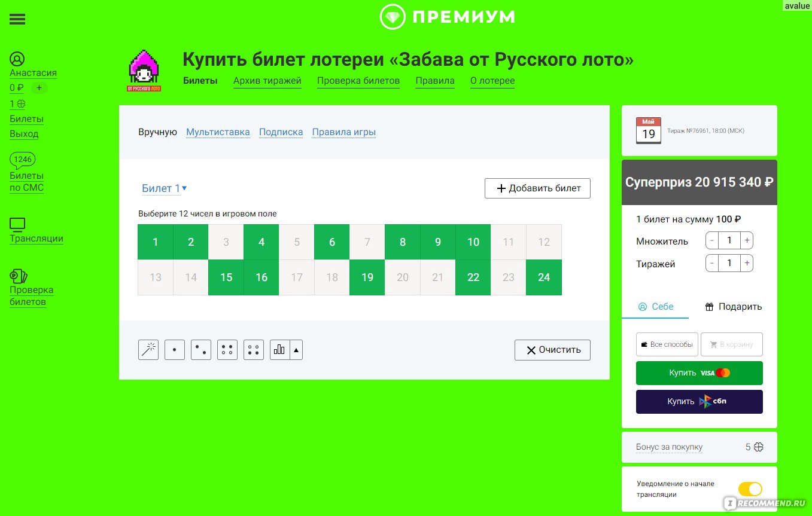This screenshot has width=812, height=516.
Task: Open the Билет 1 dropdown
Action: 165,188
